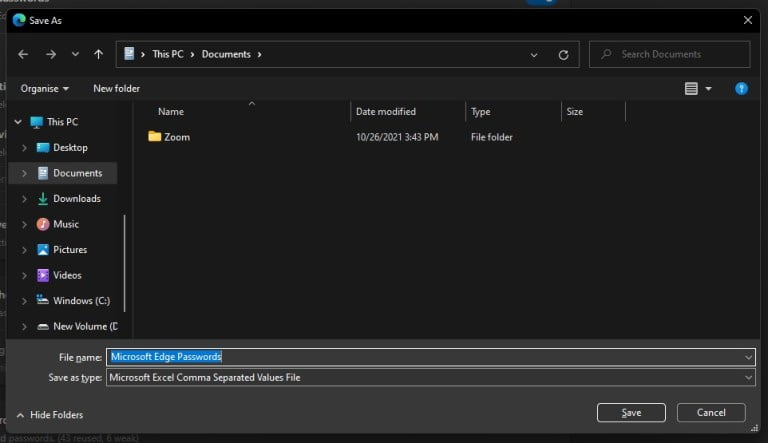Sort by Size column header
Screen dimensions: 768x443
click(x=575, y=112)
